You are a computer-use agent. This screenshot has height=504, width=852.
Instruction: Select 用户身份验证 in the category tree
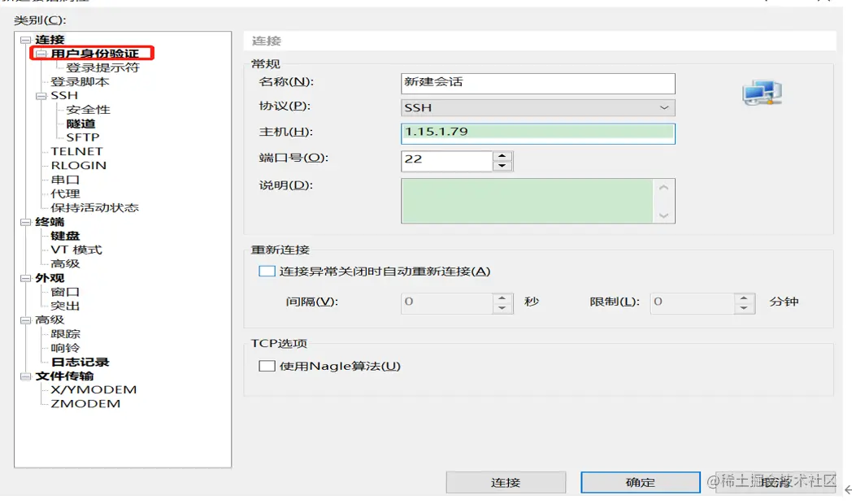(95, 54)
